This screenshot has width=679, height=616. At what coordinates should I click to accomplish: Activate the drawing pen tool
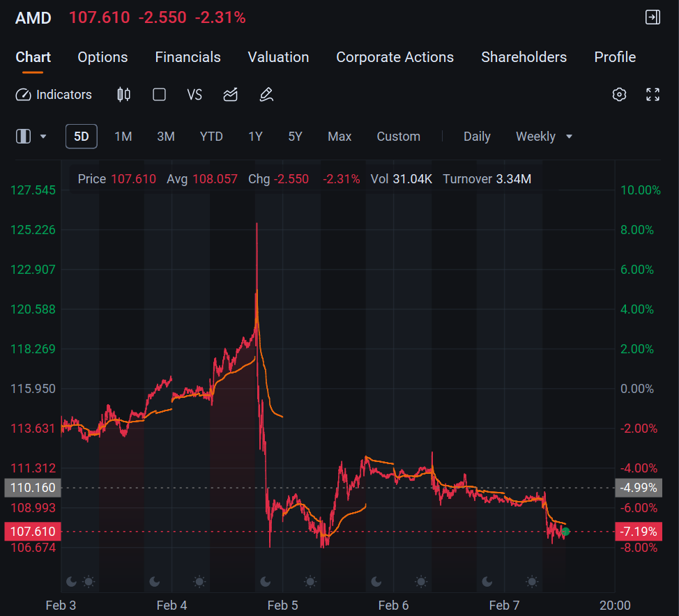266,94
